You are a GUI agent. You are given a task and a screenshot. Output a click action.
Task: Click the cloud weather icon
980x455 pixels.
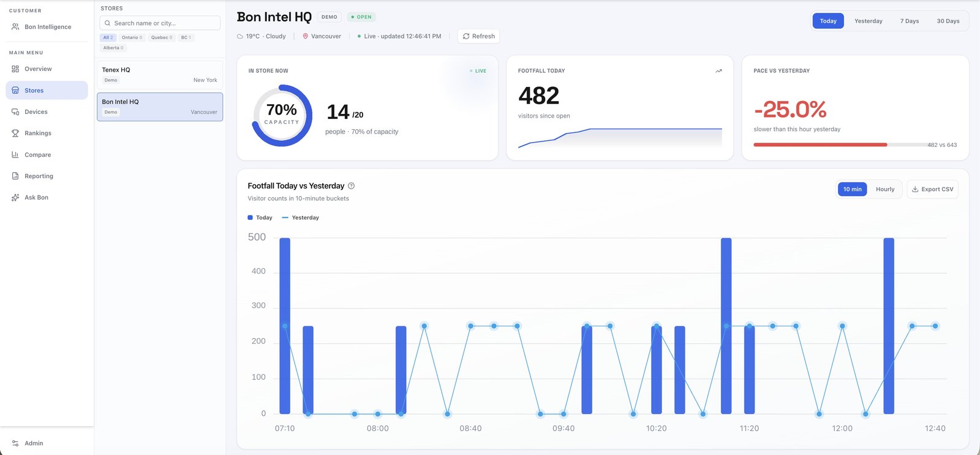tap(240, 37)
